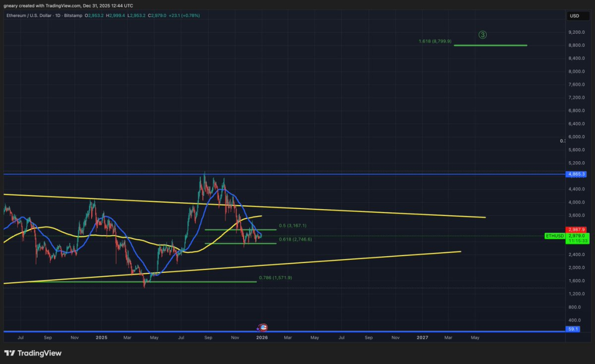Click the 2027 marker on time axis
The image size is (595, 364).
[x=422, y=337]
